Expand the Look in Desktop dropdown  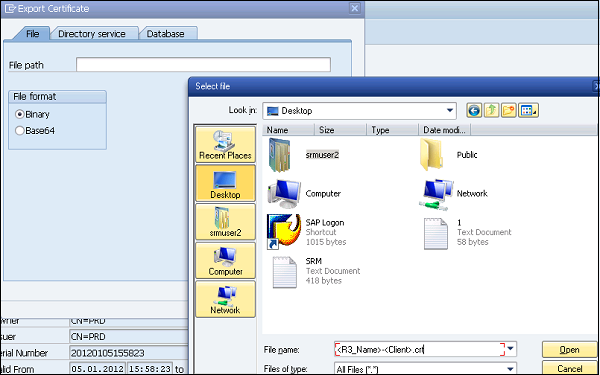[450, 111]
